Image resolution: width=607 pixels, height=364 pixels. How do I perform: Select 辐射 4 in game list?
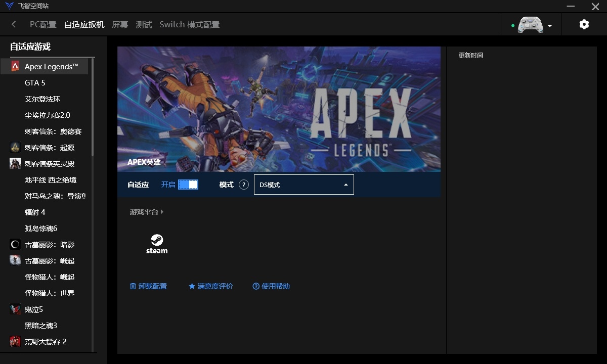pyautogui.click(x=44, y=212)
